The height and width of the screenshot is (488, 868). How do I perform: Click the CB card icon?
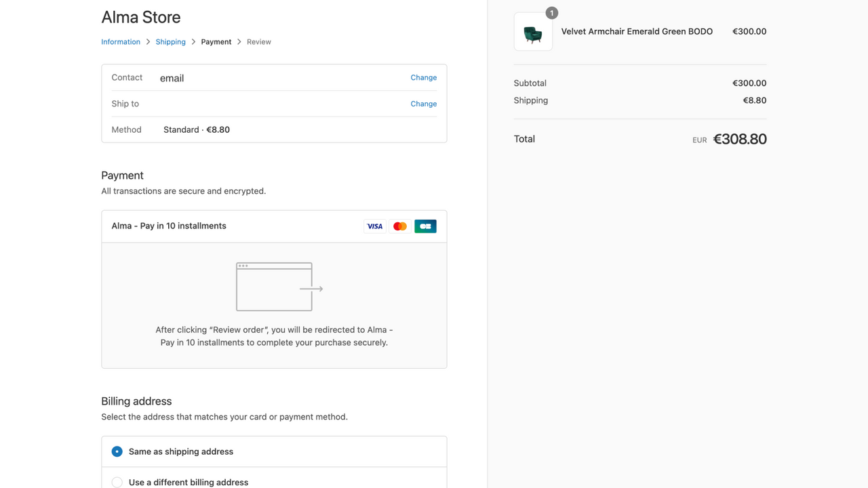pyautogui.click(x=425, y=226)
